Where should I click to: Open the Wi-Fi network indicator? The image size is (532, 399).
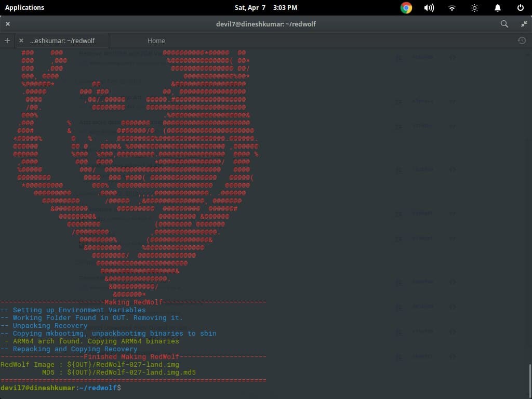click(451, 8)
